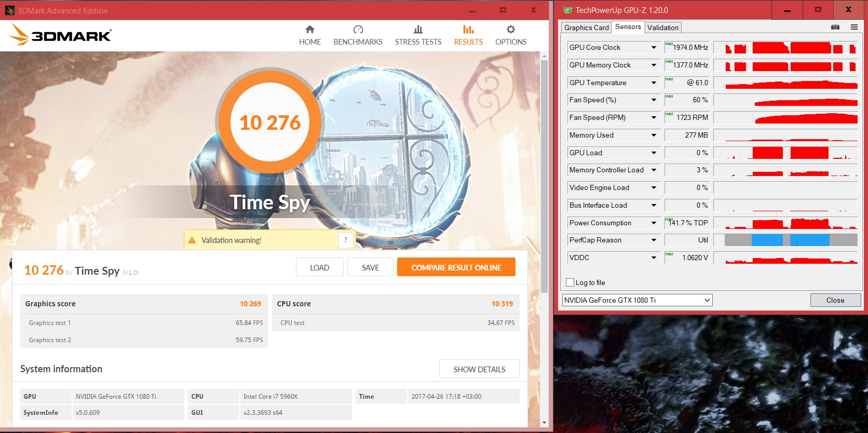Click the scrollbar down arrow in 3DMark

click(544, 423)
